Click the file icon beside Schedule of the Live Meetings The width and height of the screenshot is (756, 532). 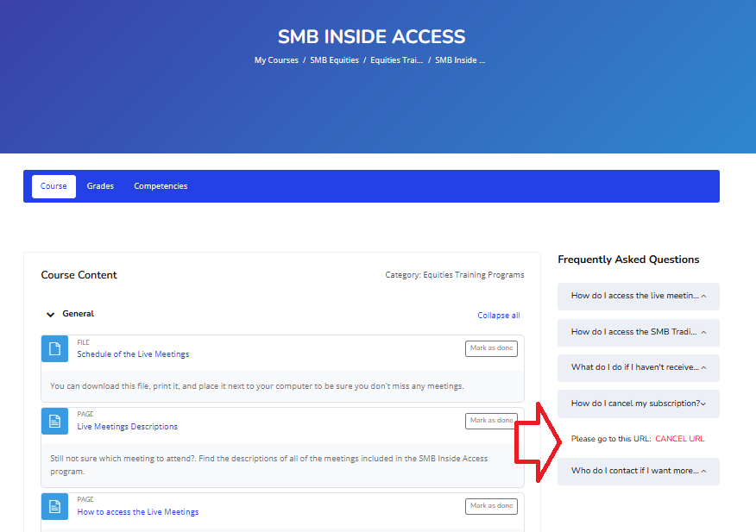(54, 348)
